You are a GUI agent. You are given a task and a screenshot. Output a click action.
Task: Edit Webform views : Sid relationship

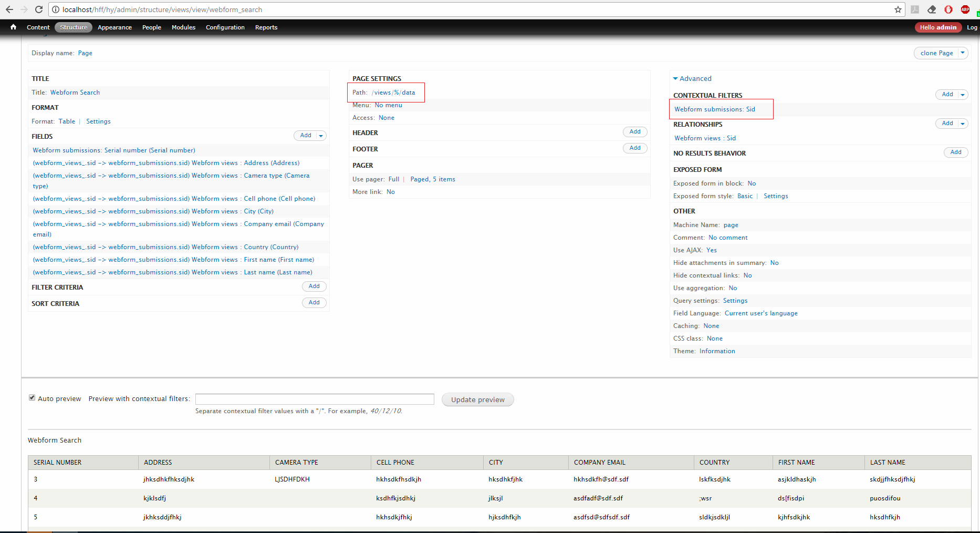pos(705,138)
